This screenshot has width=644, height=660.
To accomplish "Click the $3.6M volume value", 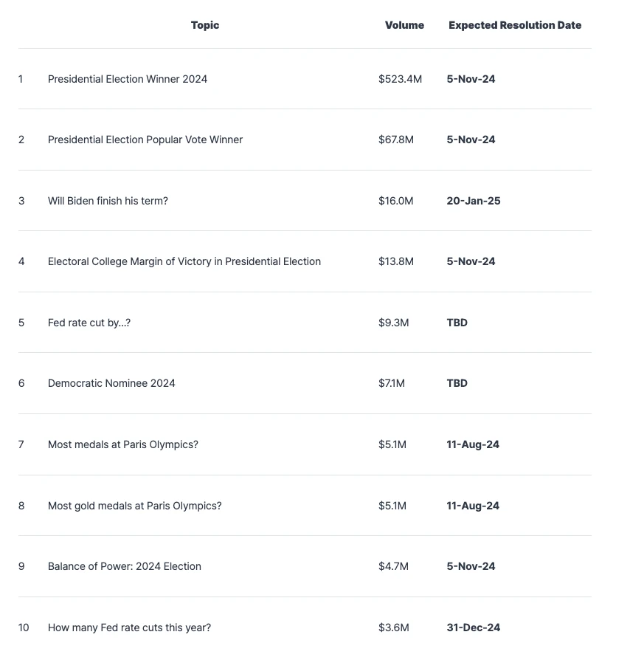I will pos(393,628).
